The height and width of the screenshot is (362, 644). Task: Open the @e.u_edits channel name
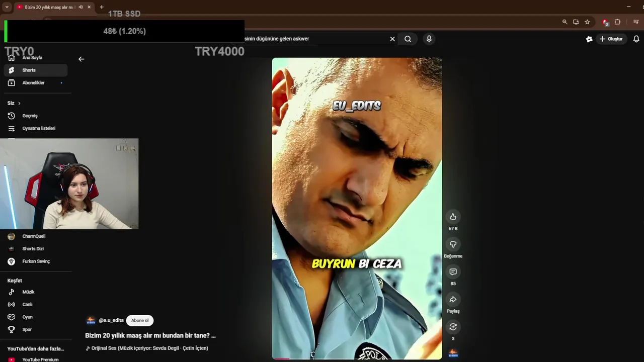tap(111, 320)
